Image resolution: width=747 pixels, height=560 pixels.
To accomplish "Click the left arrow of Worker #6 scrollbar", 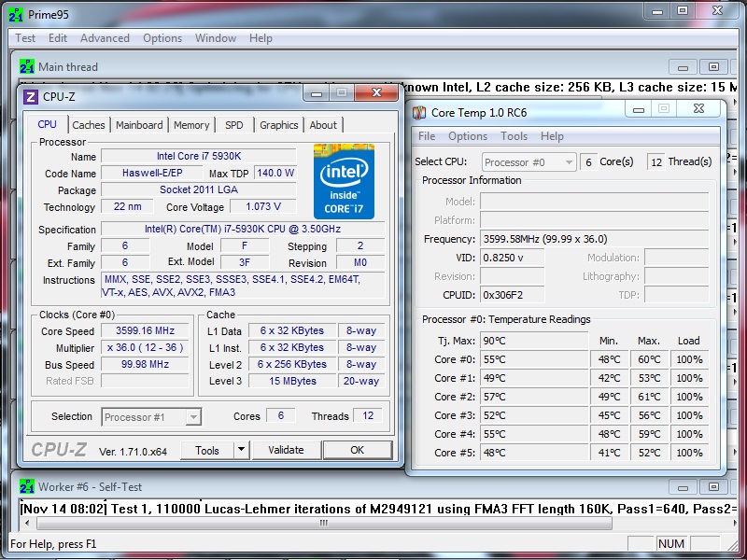I will (27, 523).
